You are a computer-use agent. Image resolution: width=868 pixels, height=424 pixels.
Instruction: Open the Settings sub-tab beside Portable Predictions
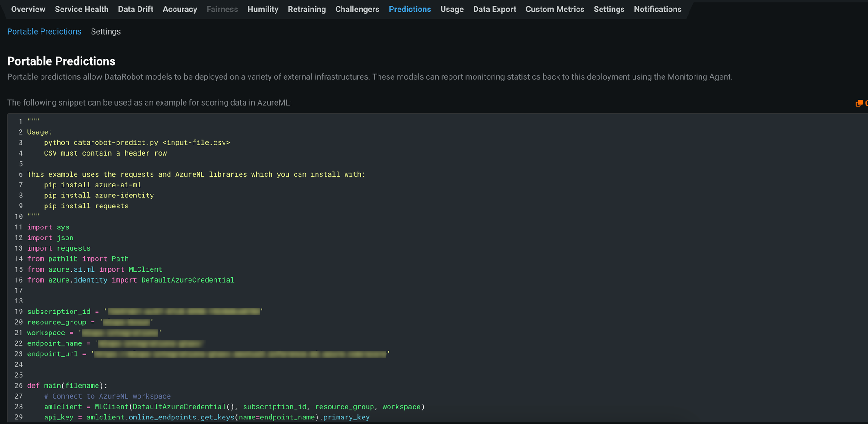point(106,31)
